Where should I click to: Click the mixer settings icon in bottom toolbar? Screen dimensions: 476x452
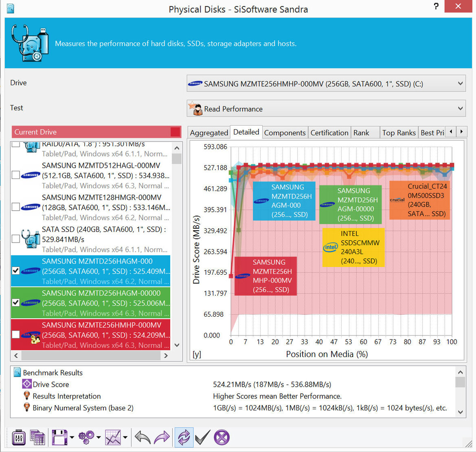tap(18, 437)
